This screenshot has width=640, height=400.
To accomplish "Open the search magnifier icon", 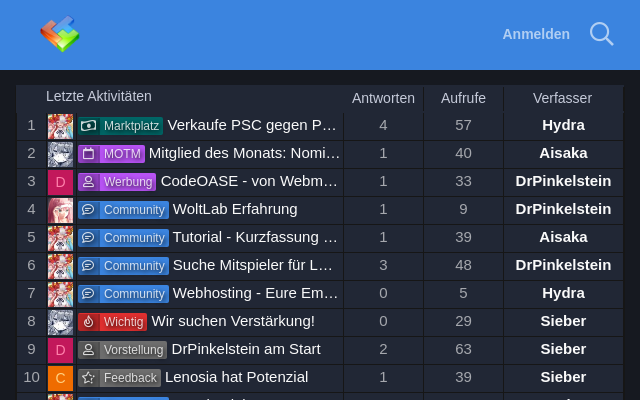I will click(x=601, y=34).
